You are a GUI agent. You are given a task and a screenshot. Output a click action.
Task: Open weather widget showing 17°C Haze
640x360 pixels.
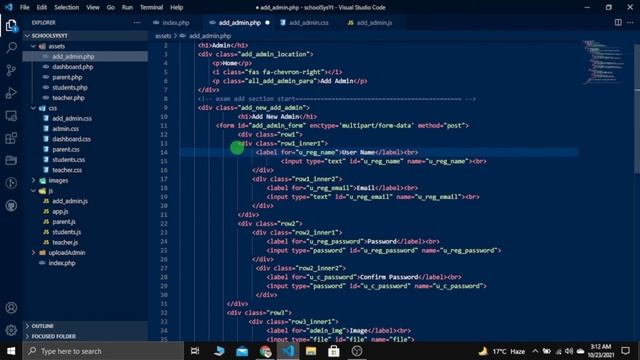(502, 351)
